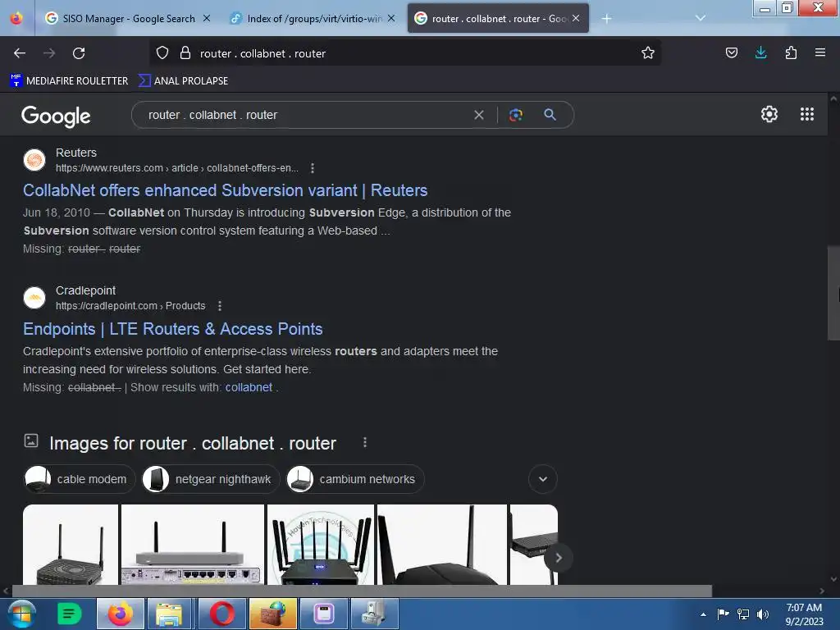Launch Opera browser from taskbar
The width and height of the screenshot is (840, 630).
tap(221, 614)
